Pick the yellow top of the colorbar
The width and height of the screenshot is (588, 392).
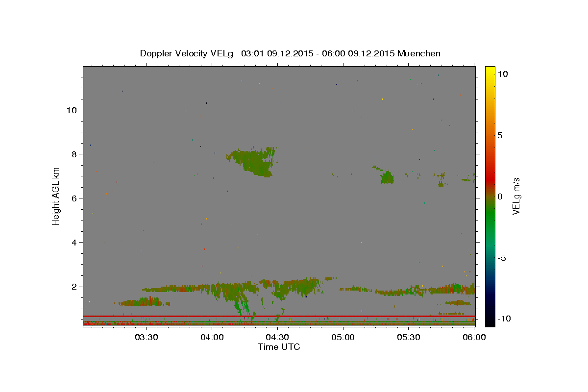[490, 71]
